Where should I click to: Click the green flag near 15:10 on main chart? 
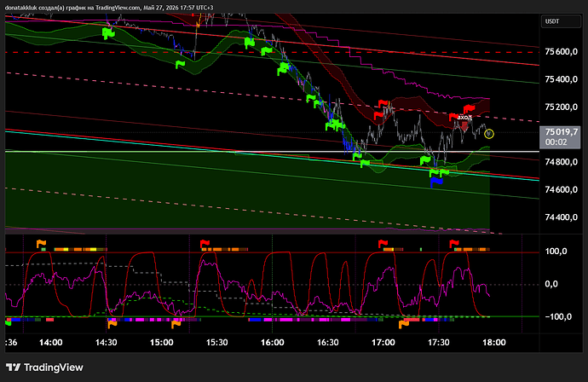point(181,65)
